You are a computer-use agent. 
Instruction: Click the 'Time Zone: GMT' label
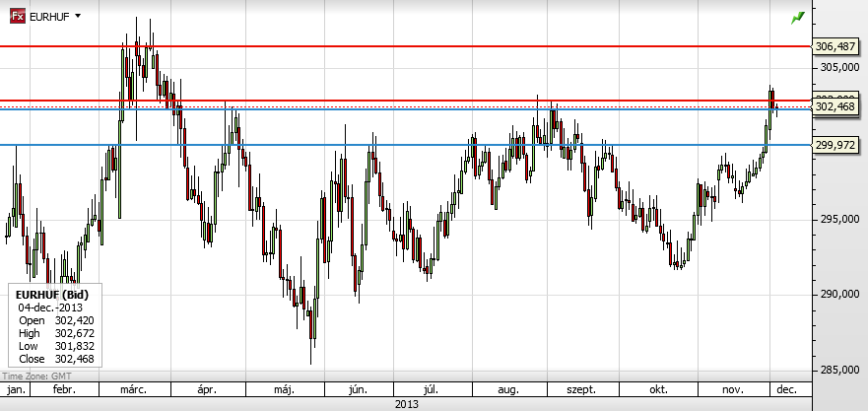(x=36, y=377)
